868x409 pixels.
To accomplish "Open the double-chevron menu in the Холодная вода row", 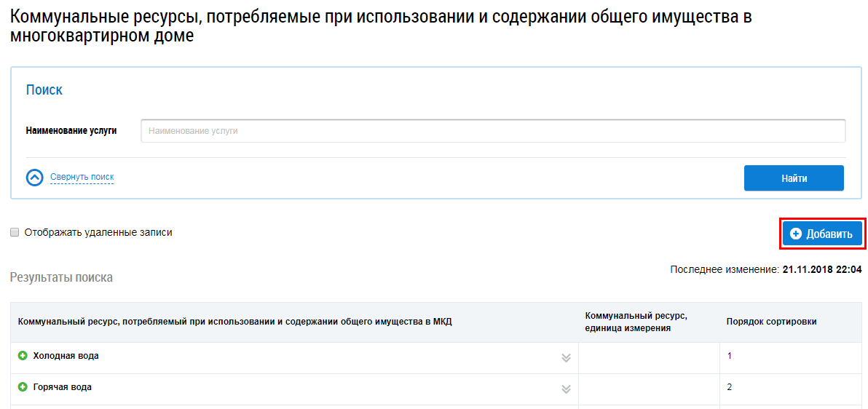I will (x=566, y=357).
